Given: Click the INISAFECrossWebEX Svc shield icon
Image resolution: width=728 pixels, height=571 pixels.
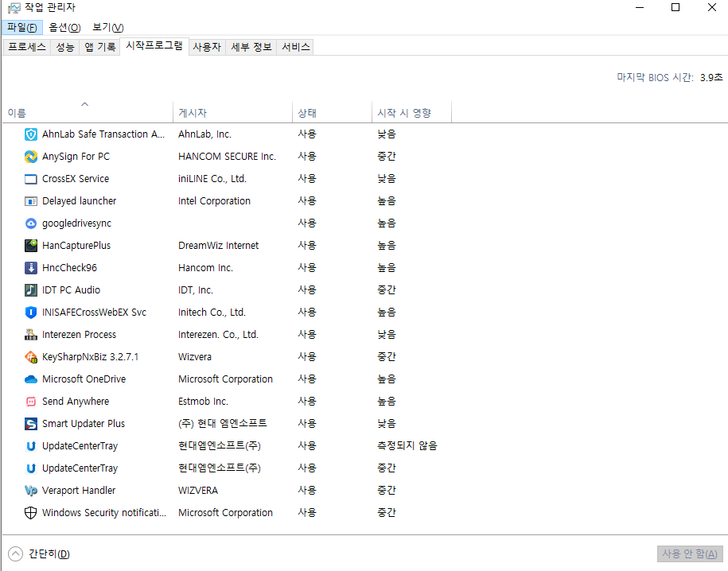Looking at the screenshot, I should click(x=31, y=313).
